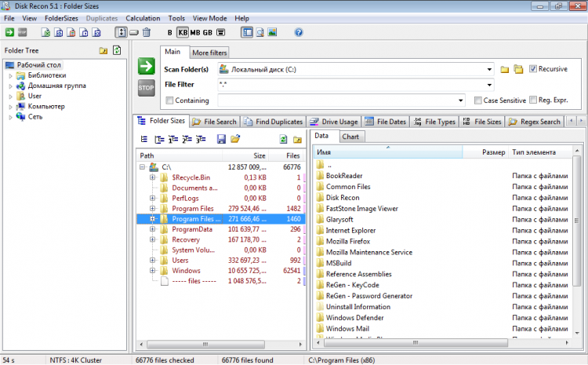Click the green start scan arrow in top toolbar
The width and height of the screenshot is (588, 365).
point(9,32)
